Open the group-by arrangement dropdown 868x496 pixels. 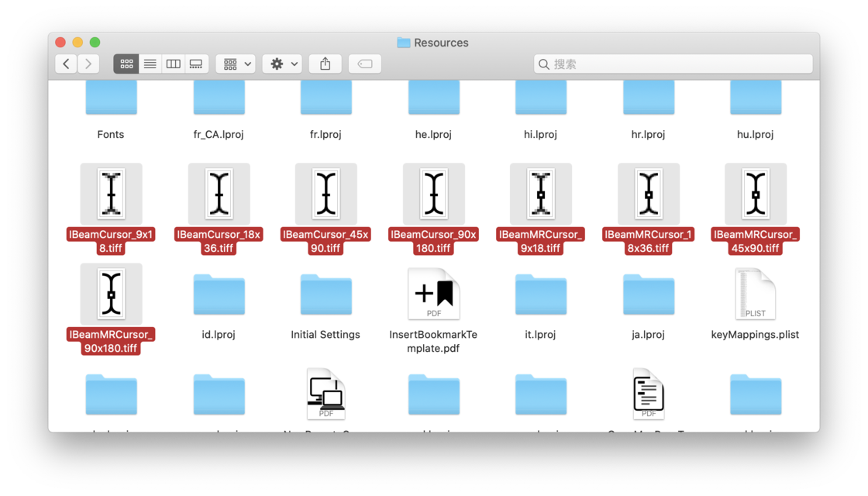[236, 64]
